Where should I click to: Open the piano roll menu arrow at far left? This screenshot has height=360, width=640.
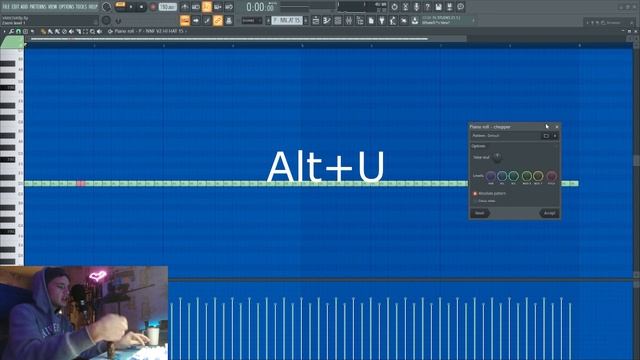[4, 31]
